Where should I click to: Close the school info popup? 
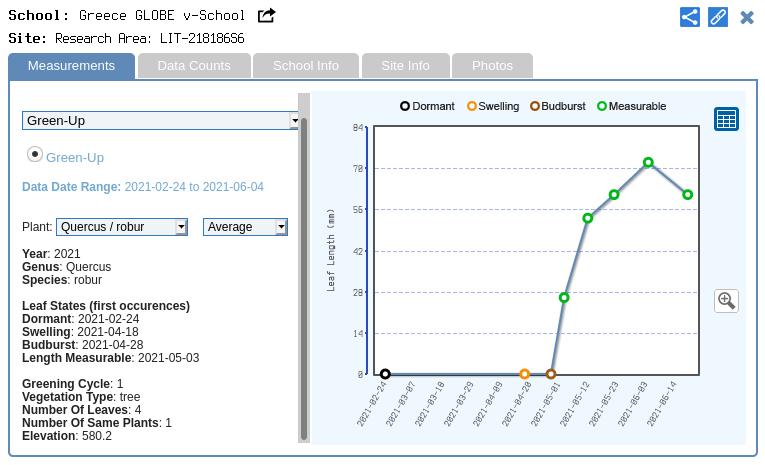[746, 17]
